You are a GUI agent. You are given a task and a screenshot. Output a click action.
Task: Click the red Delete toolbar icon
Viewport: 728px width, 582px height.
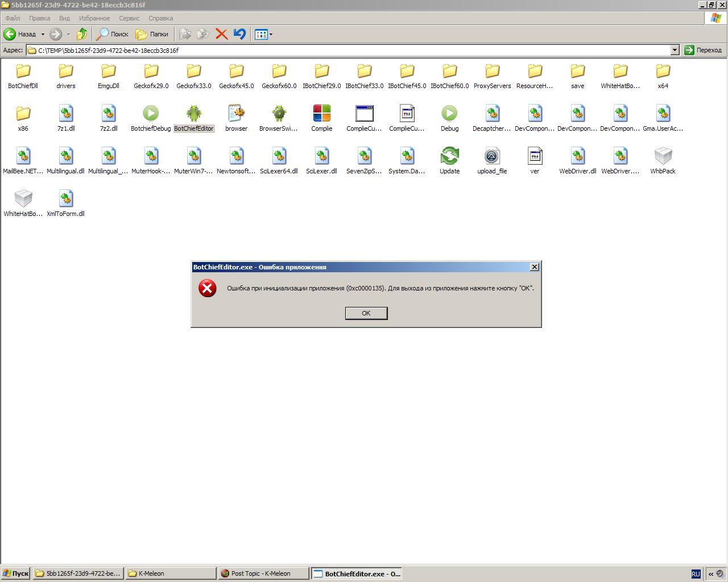tap(221, 34)
